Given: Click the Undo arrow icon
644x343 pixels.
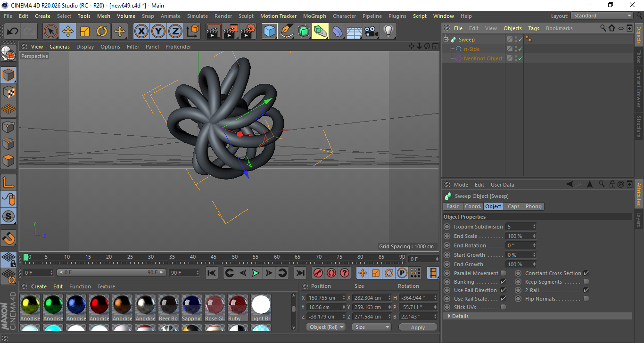Looking at the screenshot, I should (12, 32).
